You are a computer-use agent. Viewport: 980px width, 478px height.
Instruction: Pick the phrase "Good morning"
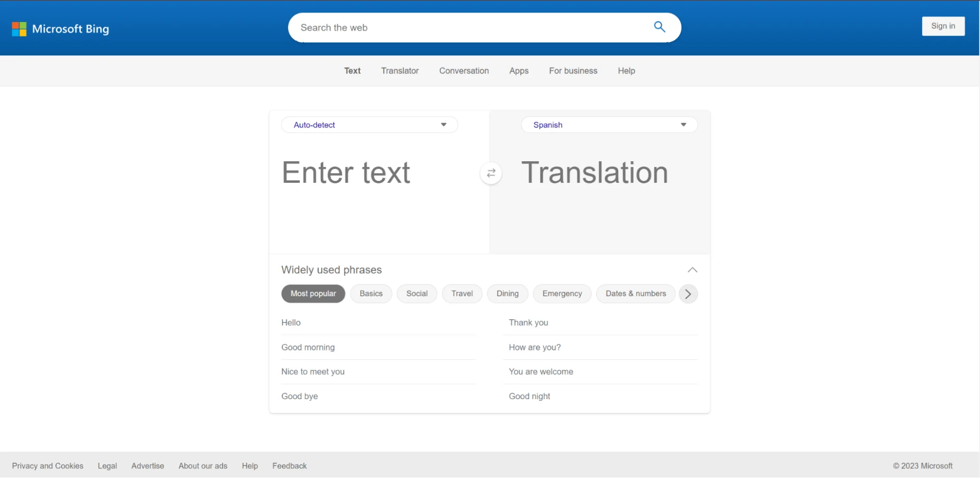coord(308,347)
